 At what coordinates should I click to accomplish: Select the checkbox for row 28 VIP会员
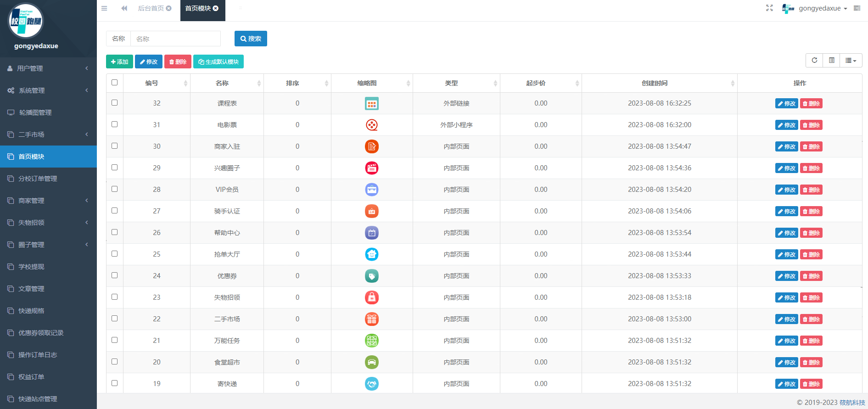pos(114,189)
